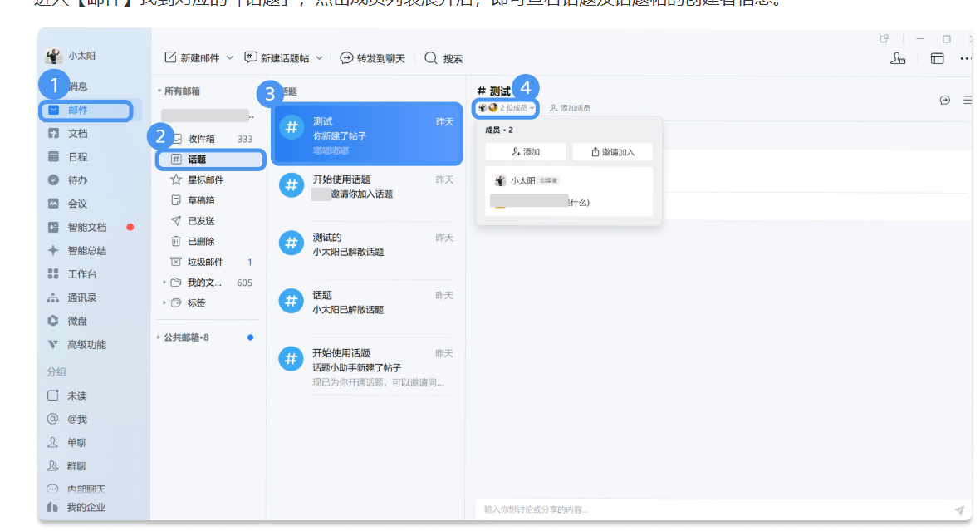Expand the 标签 folder arrow
The image size is (980, 531).
click(x=164, y=302)
